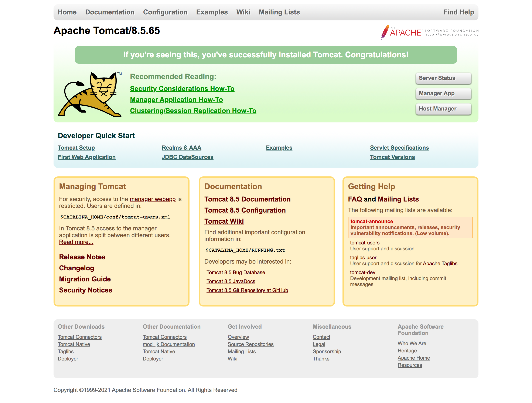Open the Legal footer link
The height and width of the screenshot is (403, 532).
click(319, 344)
